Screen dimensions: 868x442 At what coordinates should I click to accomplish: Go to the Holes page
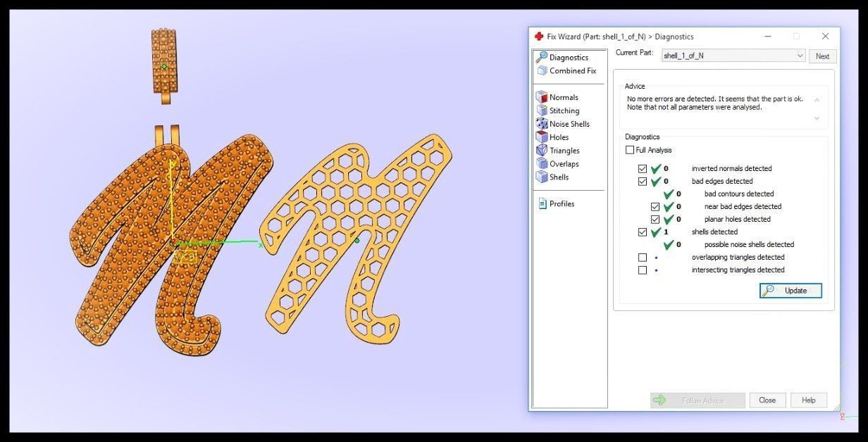coord(559,137)
